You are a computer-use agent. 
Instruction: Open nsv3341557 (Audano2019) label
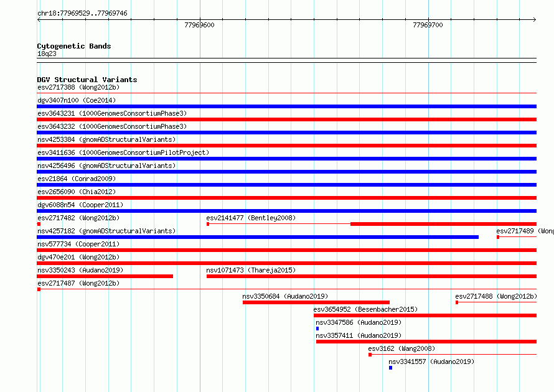click(x=431, y=362)
